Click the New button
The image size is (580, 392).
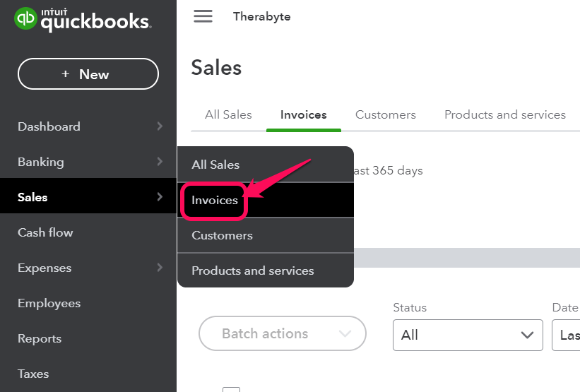click(x=88, y=74)
